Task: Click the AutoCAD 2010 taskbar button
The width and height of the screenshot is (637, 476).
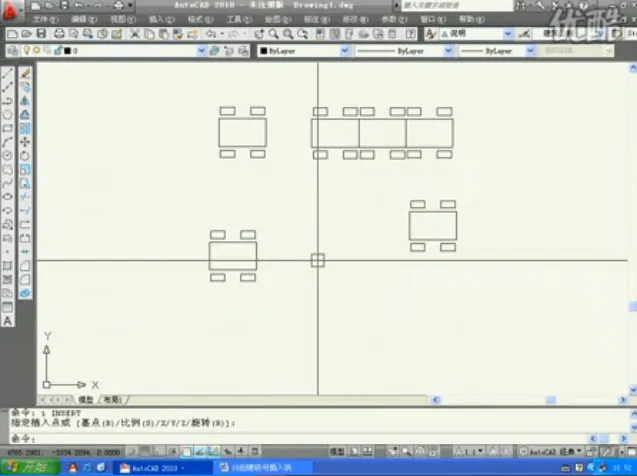Action: pos(162,468)
